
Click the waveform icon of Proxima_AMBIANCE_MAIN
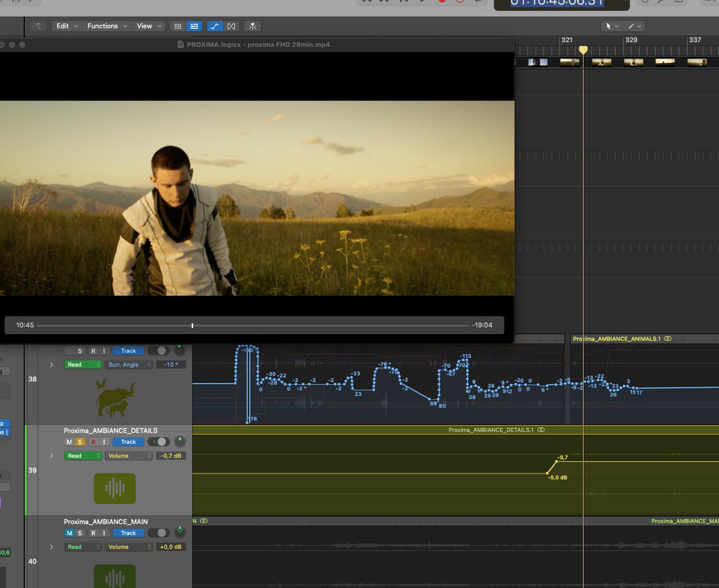(115, 576)
